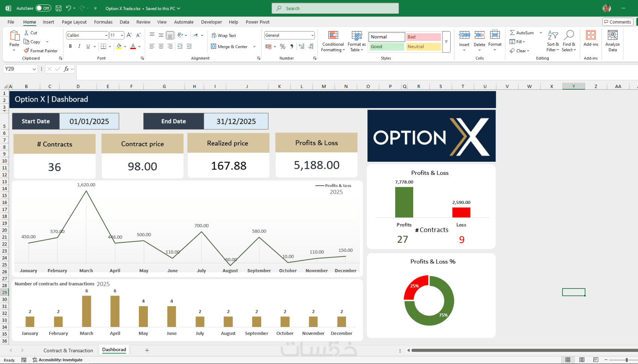
Task: Increase font size with large A icon
Action: click(x=129, y=35)
